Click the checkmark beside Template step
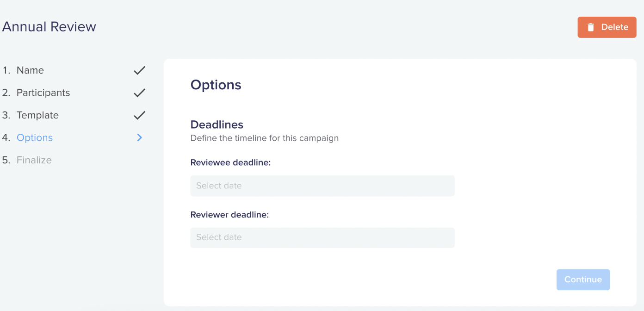This screenshot has height=311, width=644. (x=139, y=115)
